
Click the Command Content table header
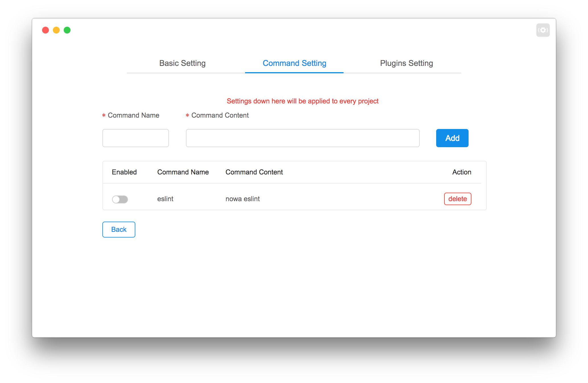click(x=254, y=172)
